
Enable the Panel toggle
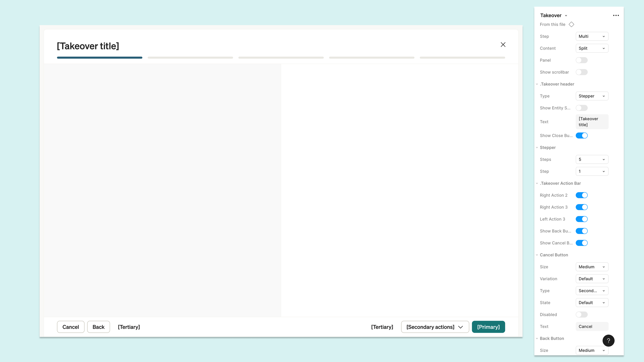point(581,60)
